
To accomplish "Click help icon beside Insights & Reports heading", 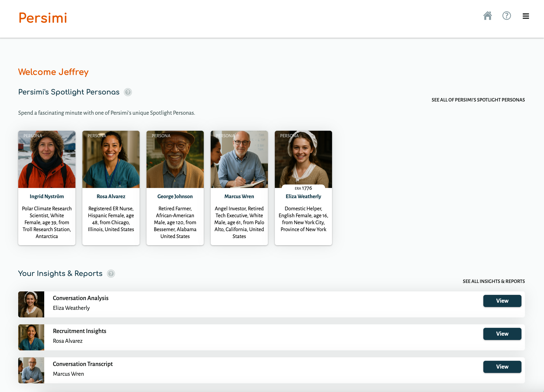I will tap(111, 273).
